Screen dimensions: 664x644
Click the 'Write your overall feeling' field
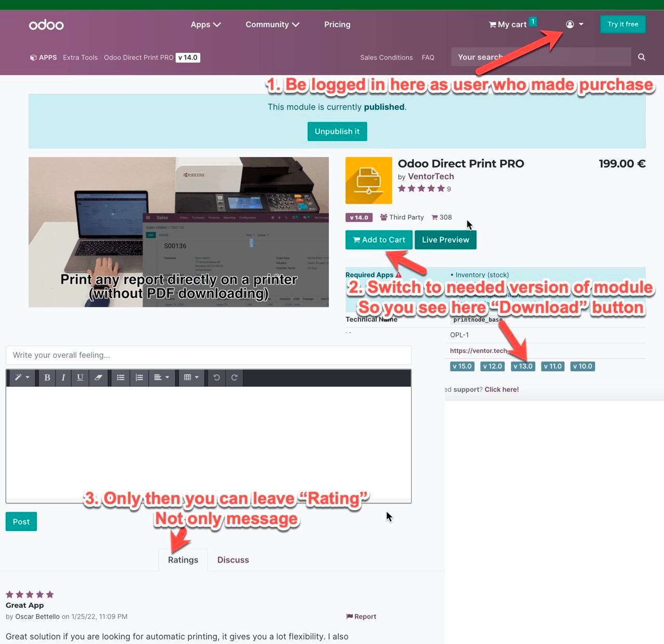click(208, 355)
